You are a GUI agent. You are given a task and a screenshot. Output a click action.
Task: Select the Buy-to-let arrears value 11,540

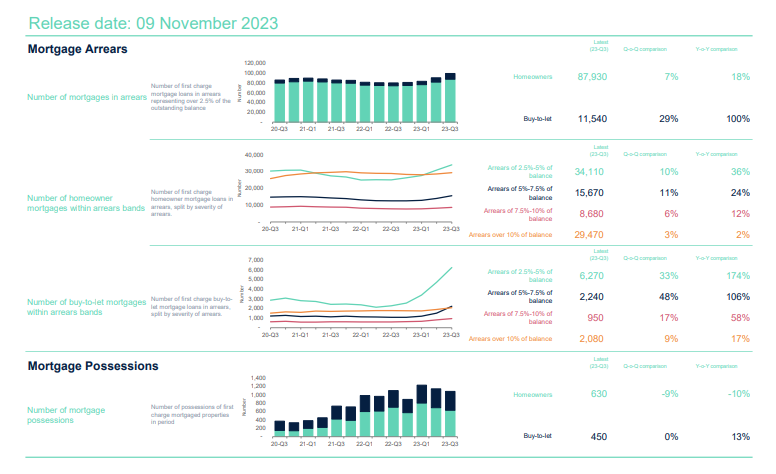pos(592,119)
